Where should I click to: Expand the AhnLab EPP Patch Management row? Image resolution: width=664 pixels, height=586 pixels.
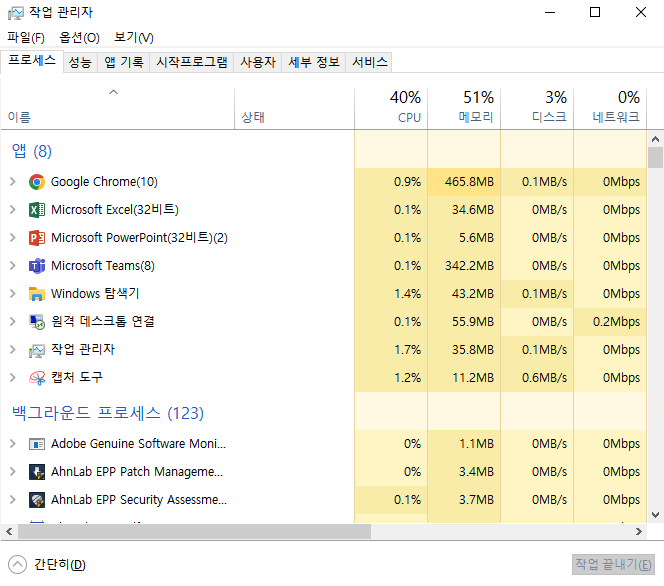coord(13,471)
